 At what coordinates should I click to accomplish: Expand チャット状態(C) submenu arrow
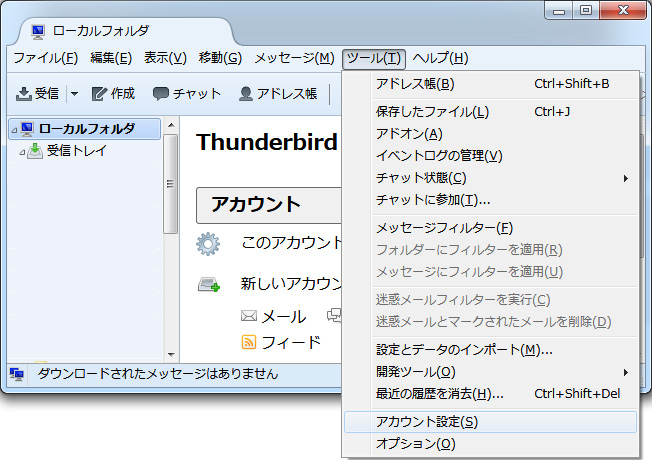pos(625,178)
